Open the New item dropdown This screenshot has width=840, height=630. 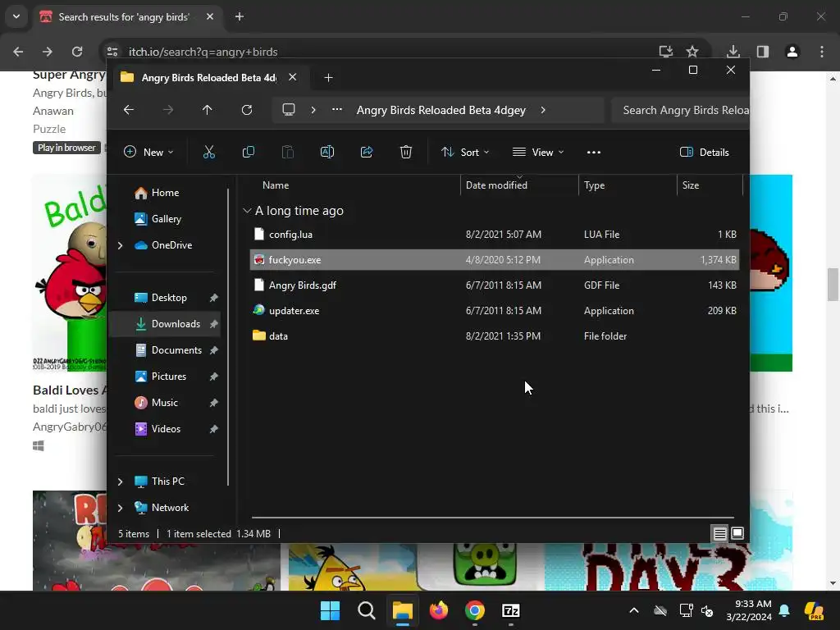click(x=148, y=152)
